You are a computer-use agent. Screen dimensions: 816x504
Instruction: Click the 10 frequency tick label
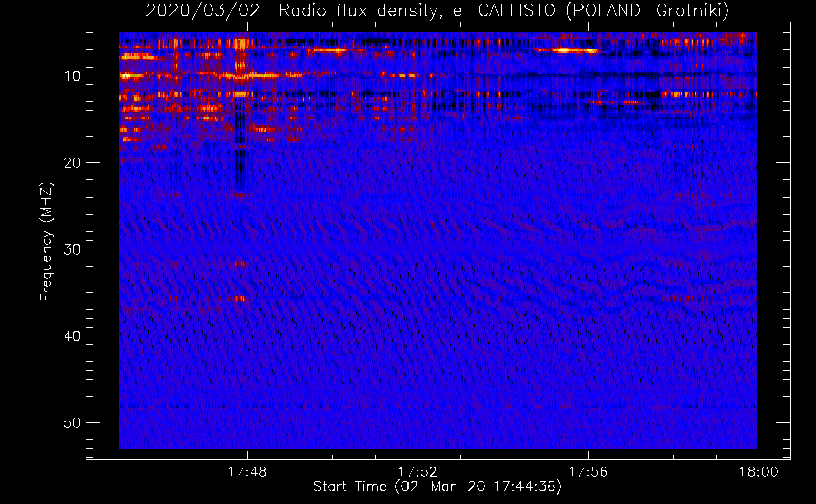pyautogui.click(x=72, y=76)
